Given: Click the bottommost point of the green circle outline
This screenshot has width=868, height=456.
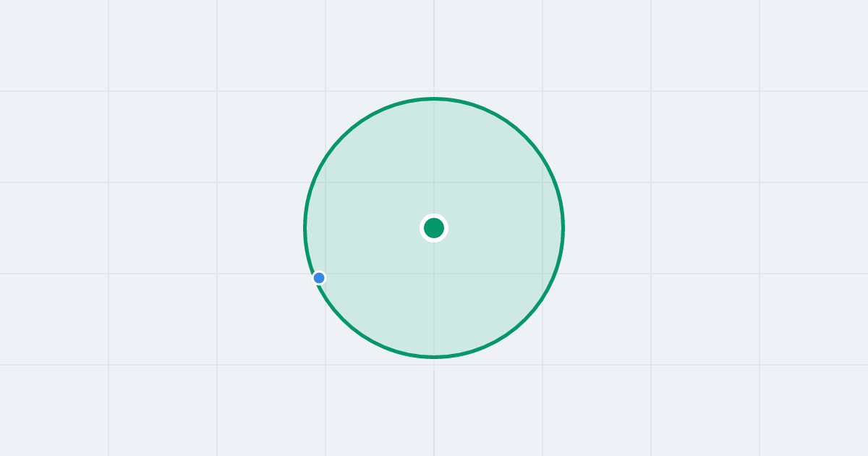Looking at the screenshot, I should (x=434, y=357).
